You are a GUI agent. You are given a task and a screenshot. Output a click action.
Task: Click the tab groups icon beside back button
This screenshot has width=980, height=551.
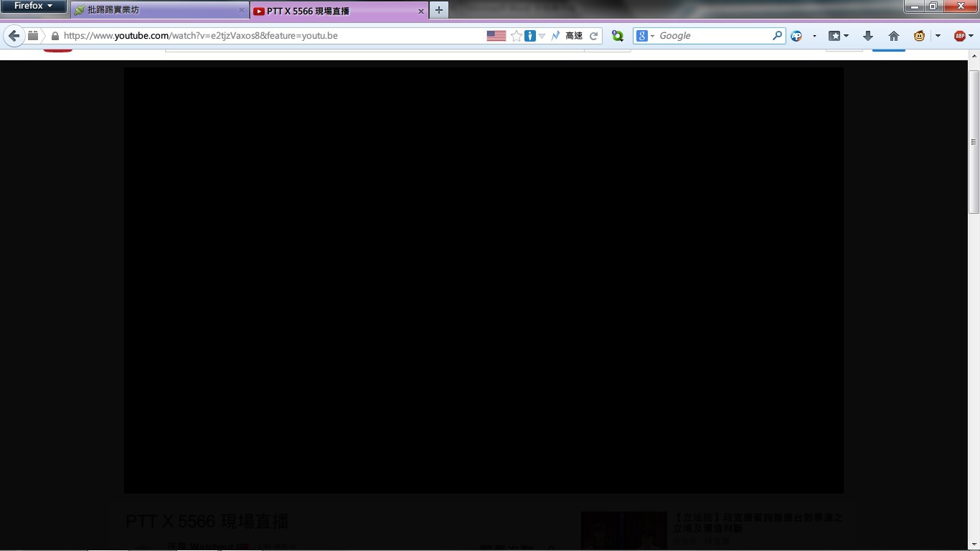33,36
